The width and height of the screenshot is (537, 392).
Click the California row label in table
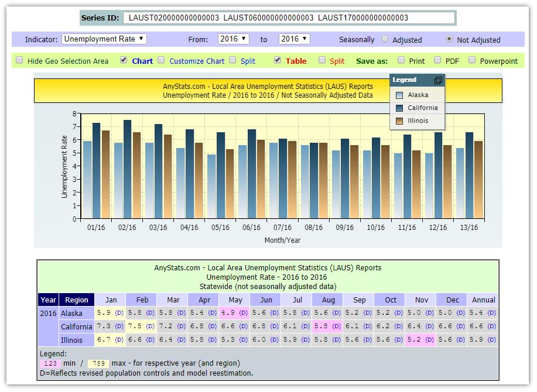[76, 326]
